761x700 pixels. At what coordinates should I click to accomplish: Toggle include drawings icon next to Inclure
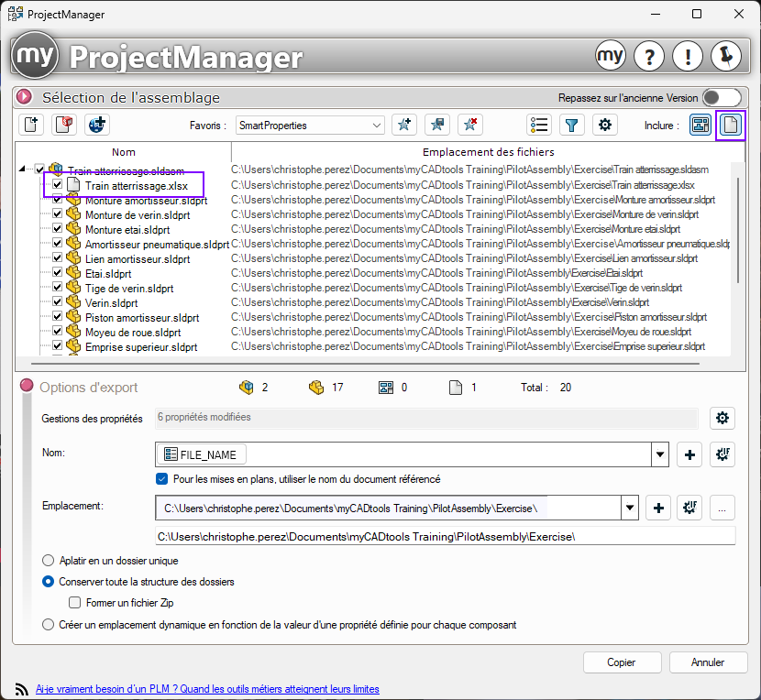tap(700, 126)
